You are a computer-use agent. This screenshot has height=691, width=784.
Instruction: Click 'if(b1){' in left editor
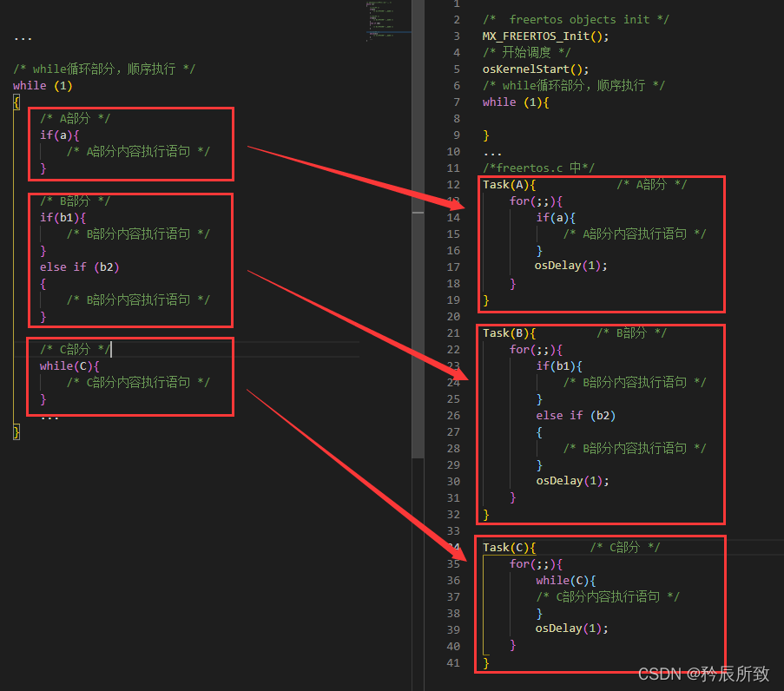point(63,218)
